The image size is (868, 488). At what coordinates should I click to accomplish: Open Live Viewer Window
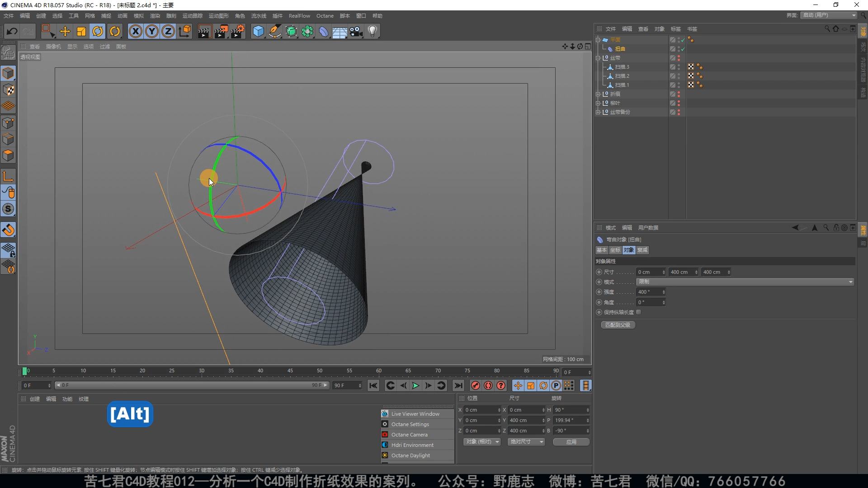[415, 414]
